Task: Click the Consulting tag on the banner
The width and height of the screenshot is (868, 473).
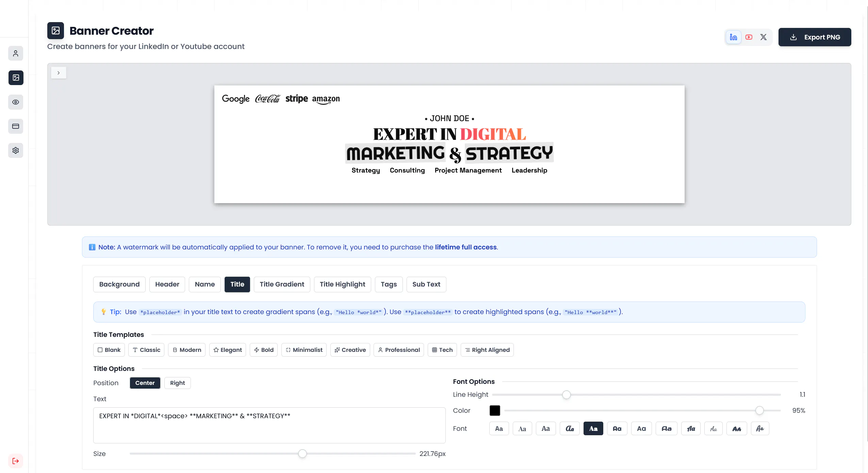Action: pyautogui.click(x=407, y=170)
